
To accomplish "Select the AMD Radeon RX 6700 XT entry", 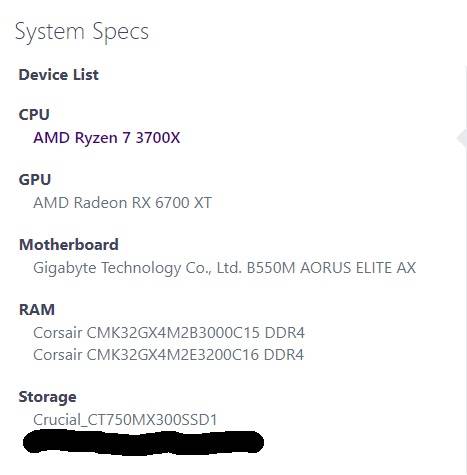I will point(122,203).
